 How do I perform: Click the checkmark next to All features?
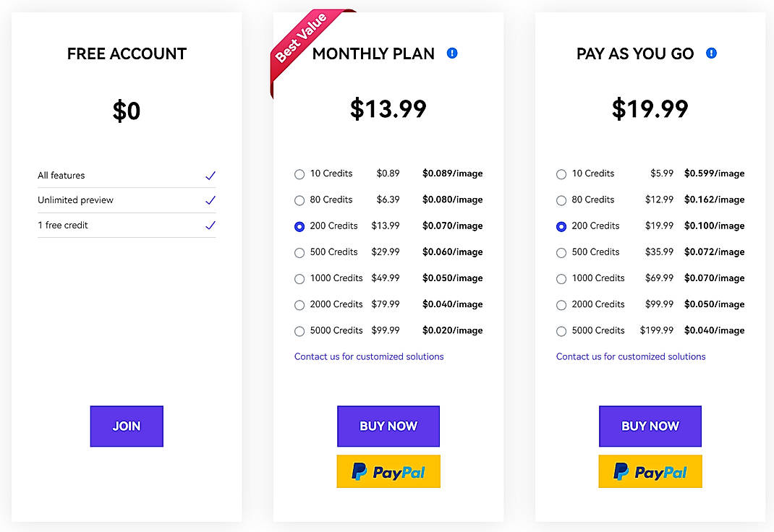click(210, 175)
